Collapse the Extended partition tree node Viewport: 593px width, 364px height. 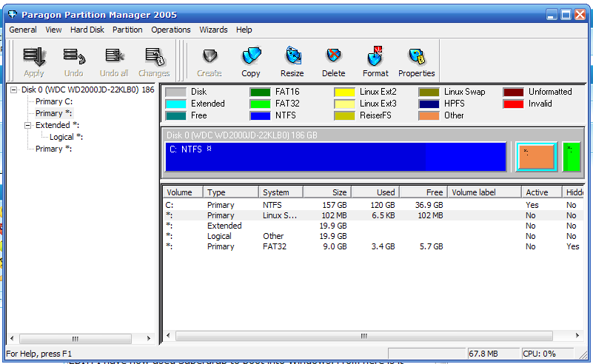[x=27, y=125]
